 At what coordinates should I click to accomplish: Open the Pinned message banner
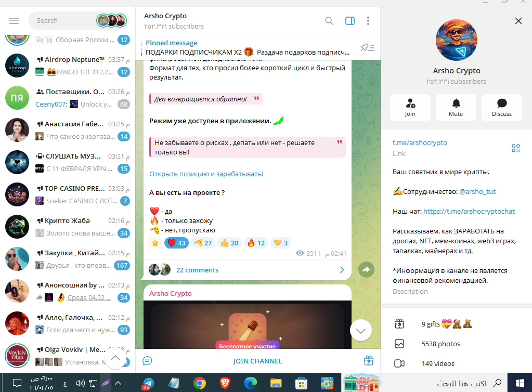click(248, 48)
